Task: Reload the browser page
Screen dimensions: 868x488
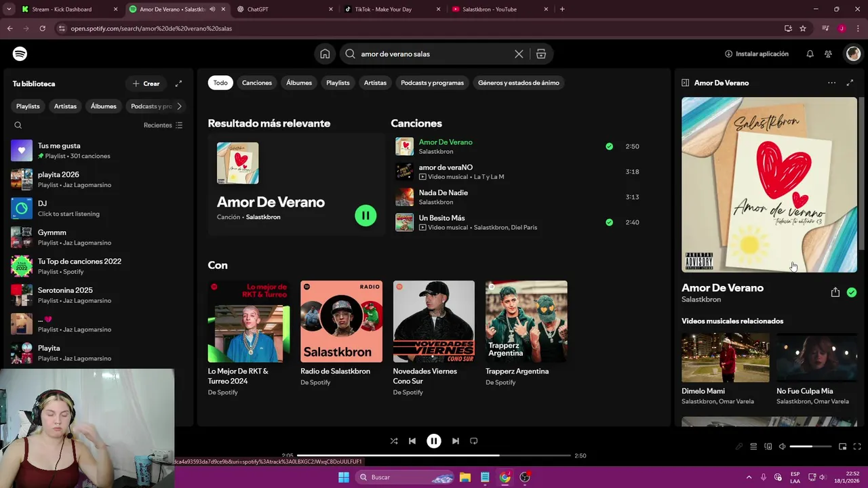Action: click(42, 28)
